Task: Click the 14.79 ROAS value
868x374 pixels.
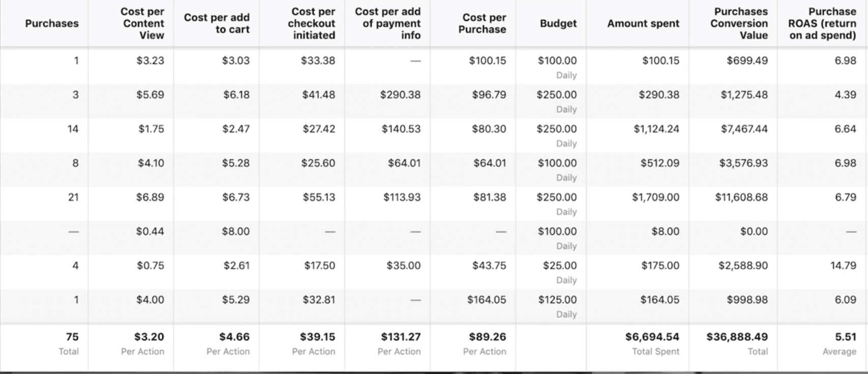Action: 843,265
